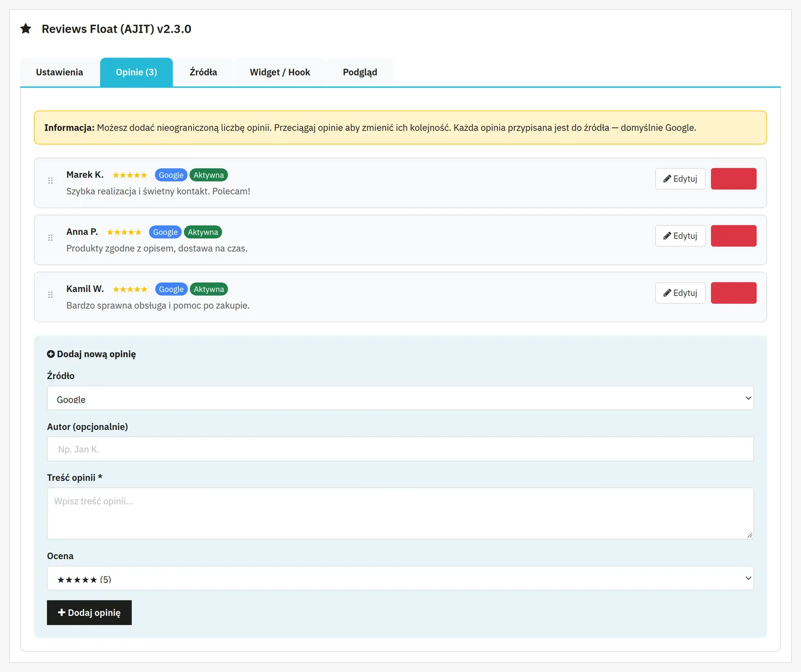Grab the drag handle on Marek K. review
801x672 pixels.
pos(50,181)
